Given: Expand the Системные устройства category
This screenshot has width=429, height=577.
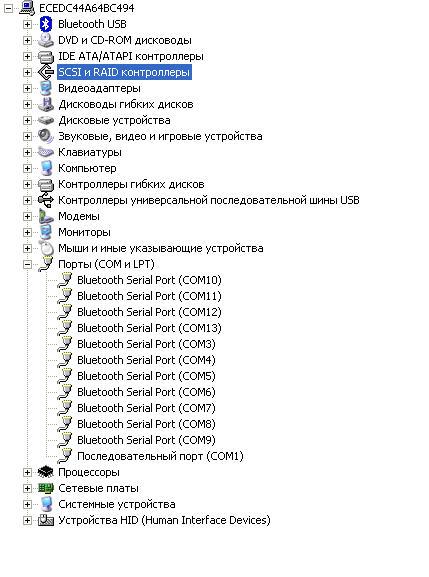Looking at the screenshot, I should pyautogui.click(x=27, y=504).
